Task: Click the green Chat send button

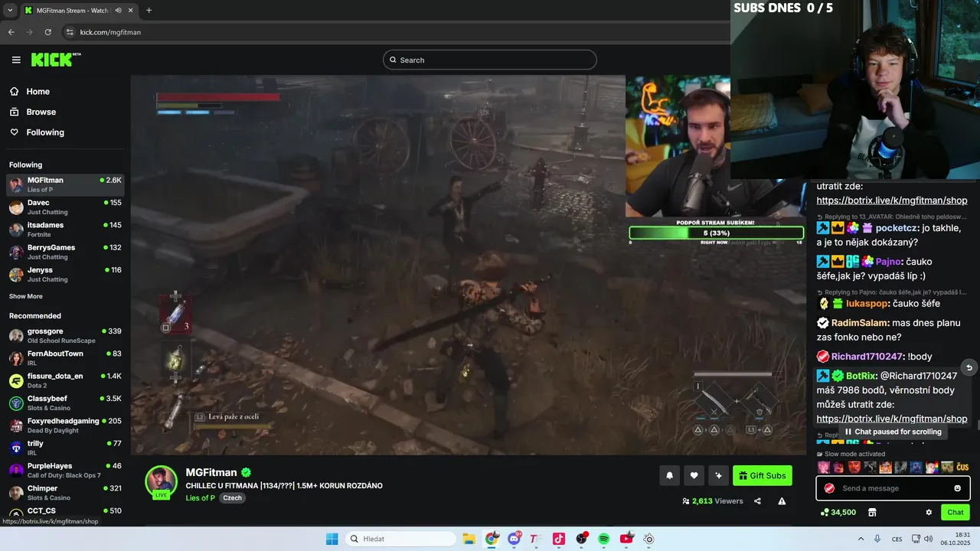Action: click(x=955, y=512)
